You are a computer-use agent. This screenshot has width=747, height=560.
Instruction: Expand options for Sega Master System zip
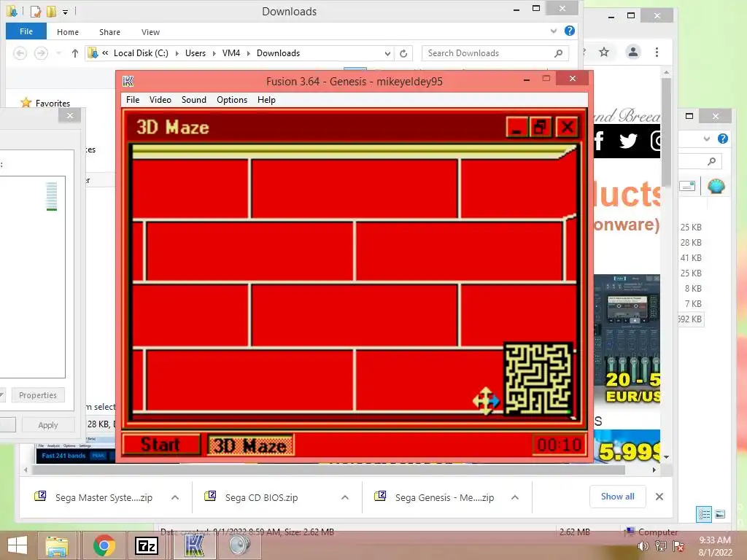tap(175, 497)
